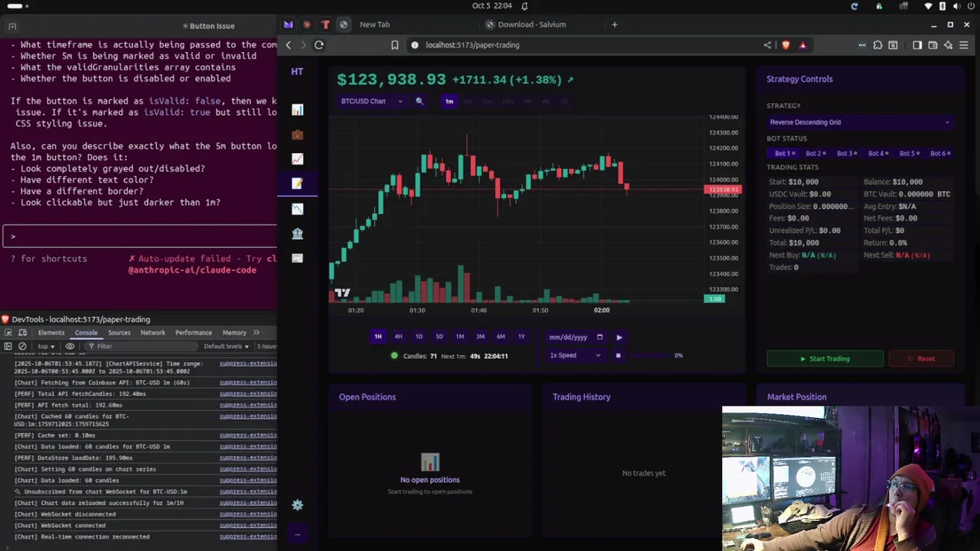Switch to the Memory tab in DevTools
Viewport: 980px width, 551px height.
click(234, 333)
